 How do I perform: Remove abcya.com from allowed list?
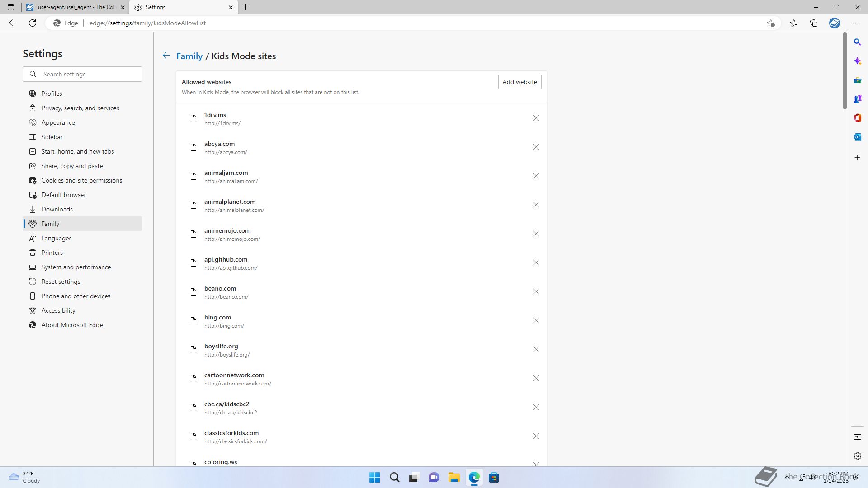point(536,147)
